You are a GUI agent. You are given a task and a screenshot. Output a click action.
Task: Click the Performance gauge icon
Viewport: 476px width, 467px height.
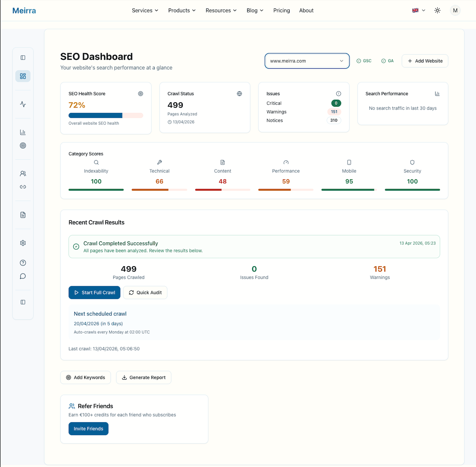[x=286, y=162]
